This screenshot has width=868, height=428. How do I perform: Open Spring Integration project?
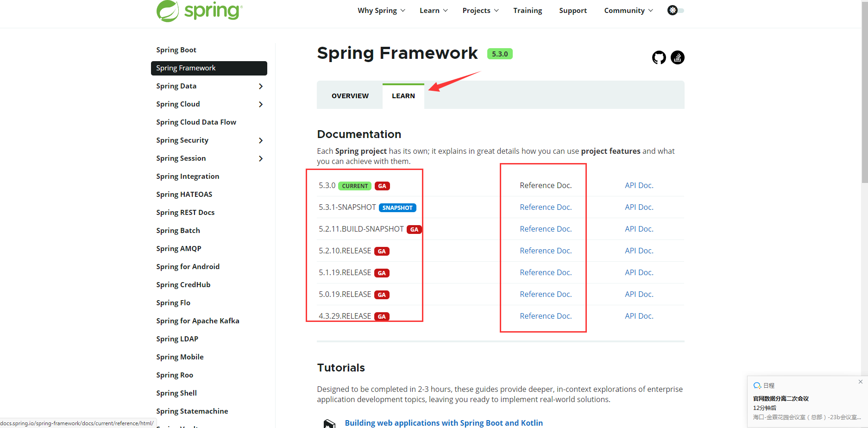pyautogui.click(x=188, y=176)
